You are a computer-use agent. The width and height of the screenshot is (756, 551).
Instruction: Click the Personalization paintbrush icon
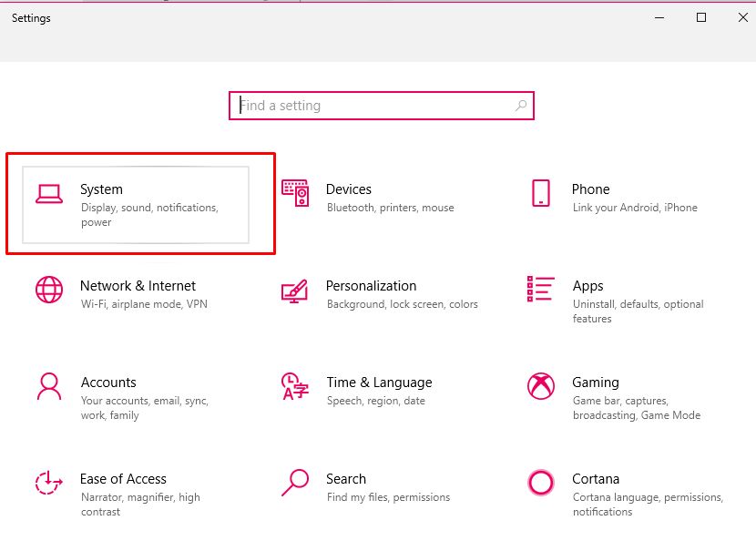(294, 291)
